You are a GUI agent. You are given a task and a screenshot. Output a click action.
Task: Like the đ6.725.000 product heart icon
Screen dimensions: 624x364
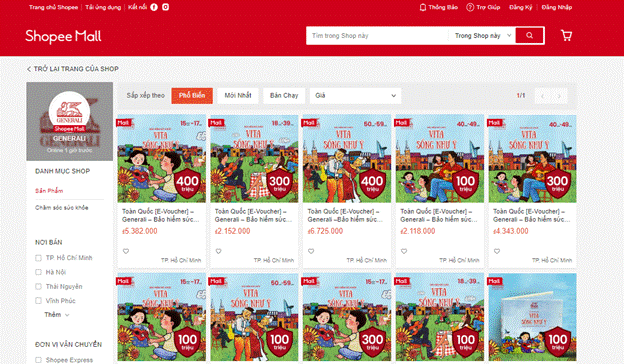311,251
